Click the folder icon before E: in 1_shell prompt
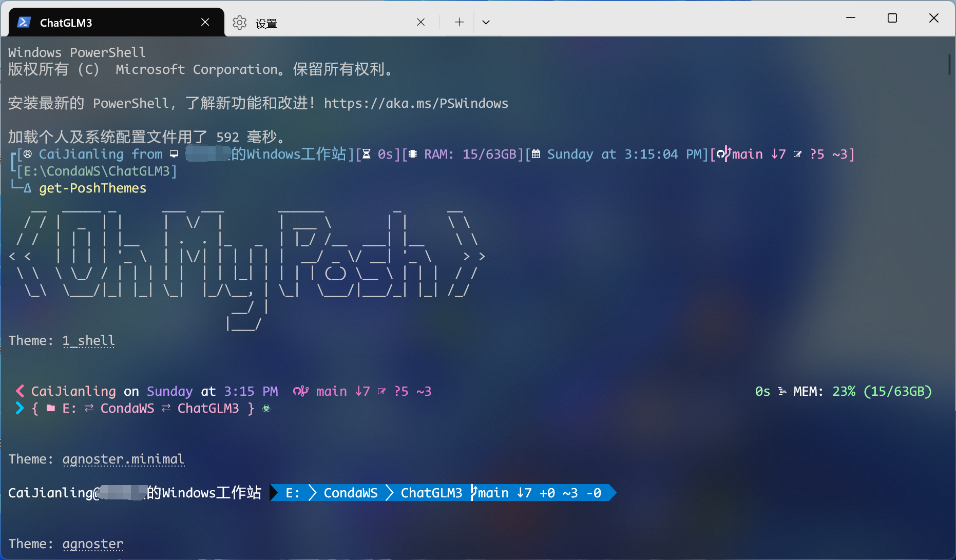Viewport: 956px width, 560px height. tap(51, 408)
